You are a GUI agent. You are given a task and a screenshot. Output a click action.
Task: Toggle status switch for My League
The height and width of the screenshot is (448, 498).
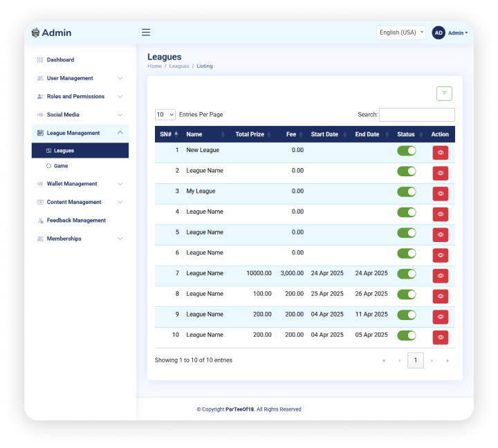pyautogui.click(x=407, y=192)
